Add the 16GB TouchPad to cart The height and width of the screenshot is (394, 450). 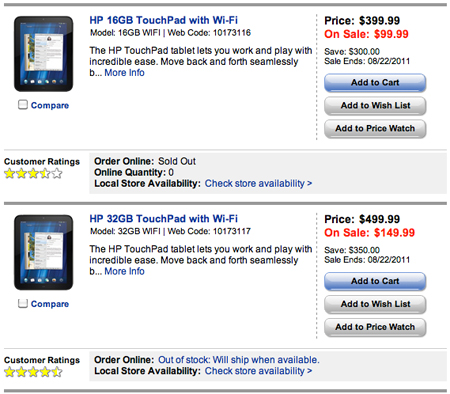pyautogui.click(x=375, y=83)
